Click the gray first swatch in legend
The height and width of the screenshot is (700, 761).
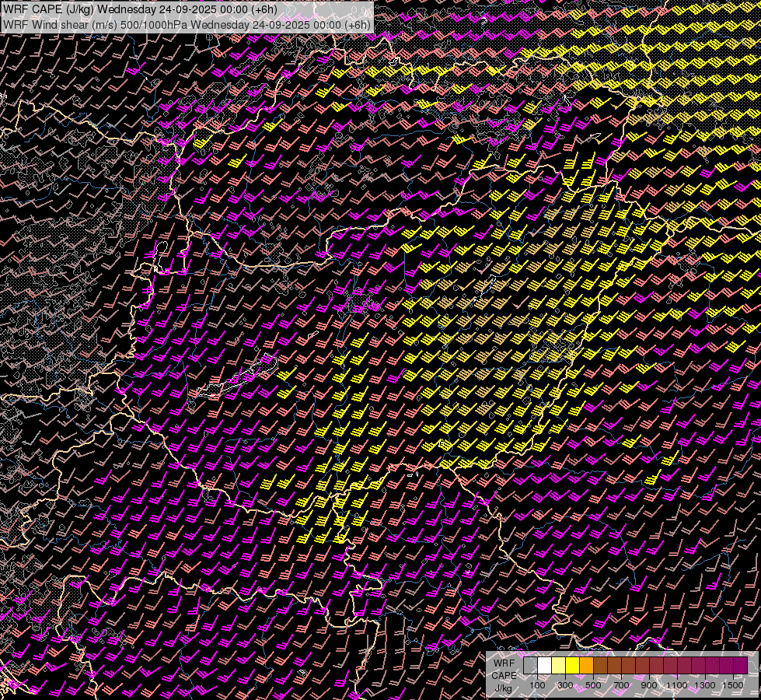click(530, 666)
